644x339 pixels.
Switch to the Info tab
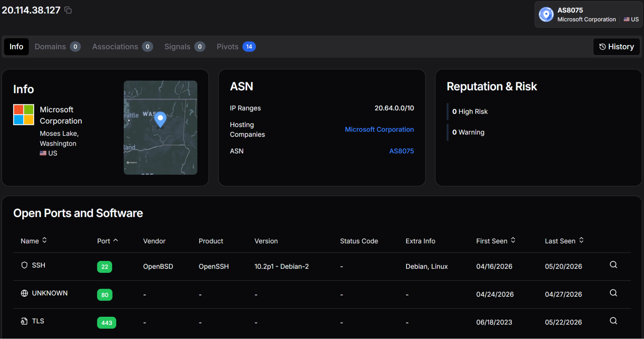pos(16,47)
